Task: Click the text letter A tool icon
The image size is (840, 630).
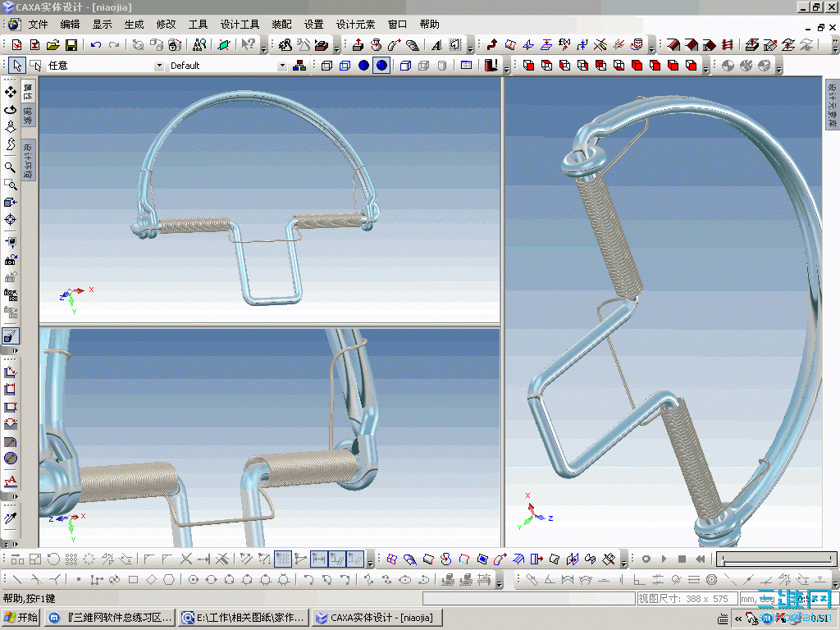Action: (436, 45)
